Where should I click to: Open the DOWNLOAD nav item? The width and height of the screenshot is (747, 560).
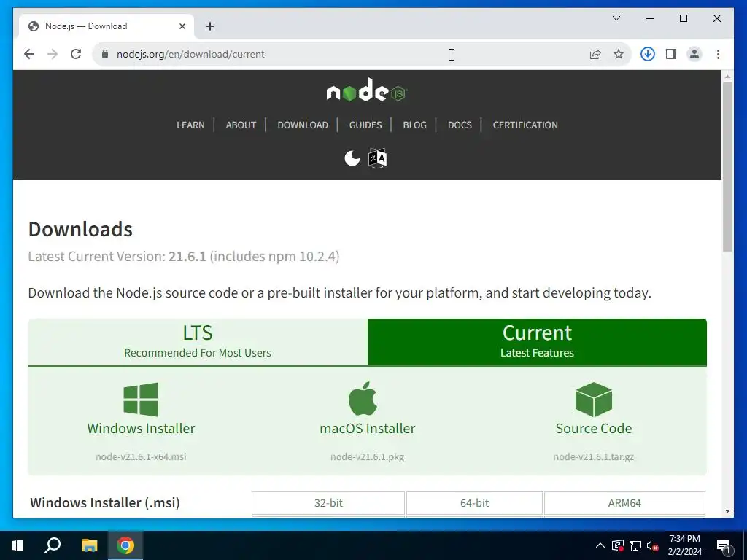[303, 125]
